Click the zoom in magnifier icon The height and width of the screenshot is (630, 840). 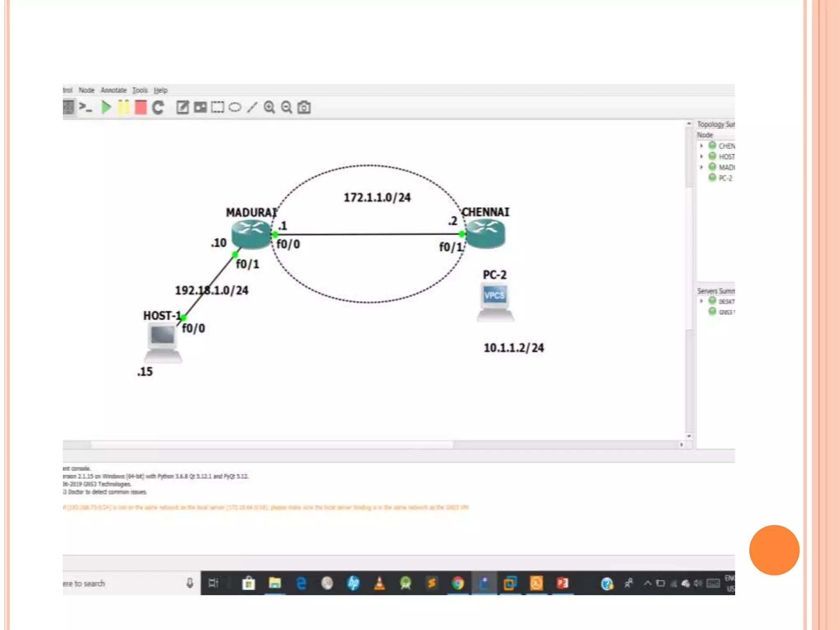(269, 107)
